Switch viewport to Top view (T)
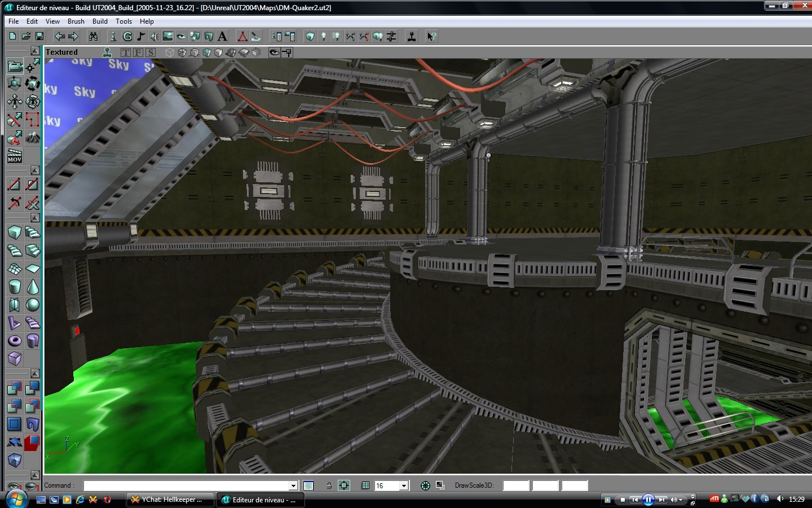The width and height of the screenshot is (812, 508). [125, 52]
